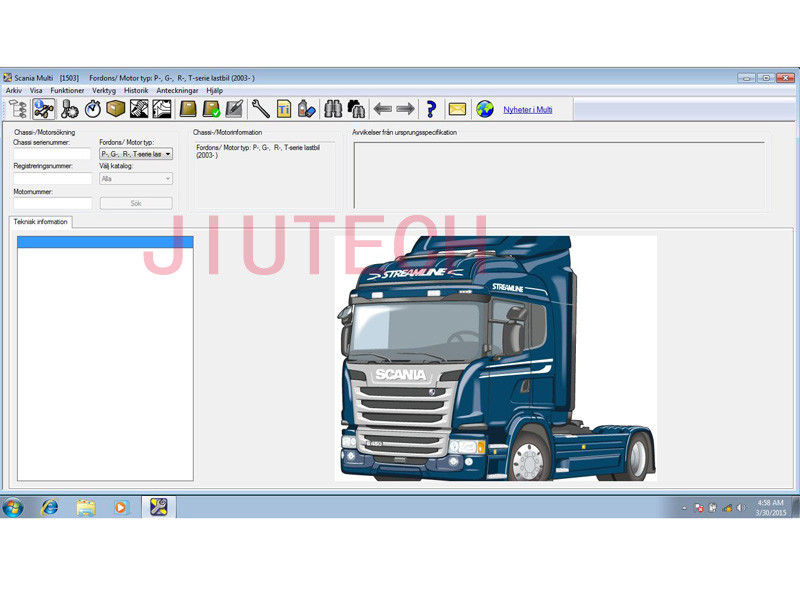
Task: Open the Funktioner menu
Action: point(67,90)
